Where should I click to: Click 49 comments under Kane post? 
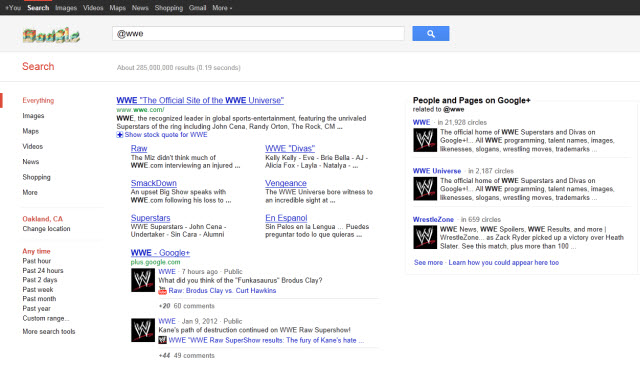point(194,355)
